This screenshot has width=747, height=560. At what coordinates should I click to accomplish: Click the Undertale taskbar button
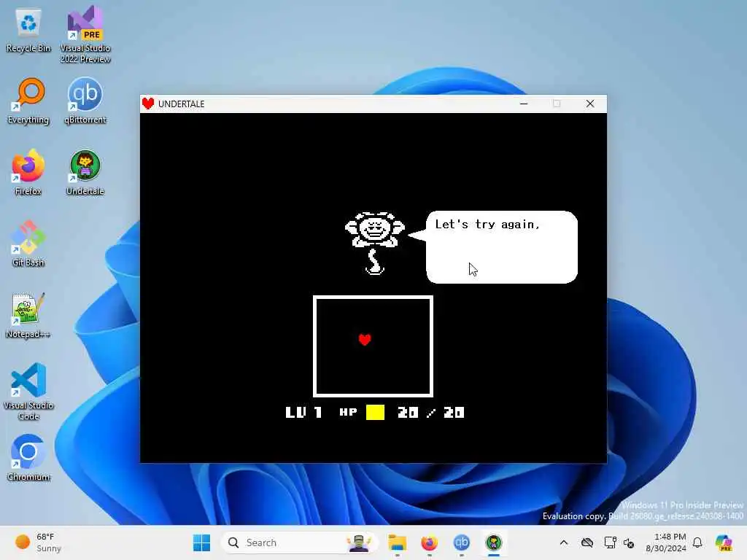tap(494, 542)
